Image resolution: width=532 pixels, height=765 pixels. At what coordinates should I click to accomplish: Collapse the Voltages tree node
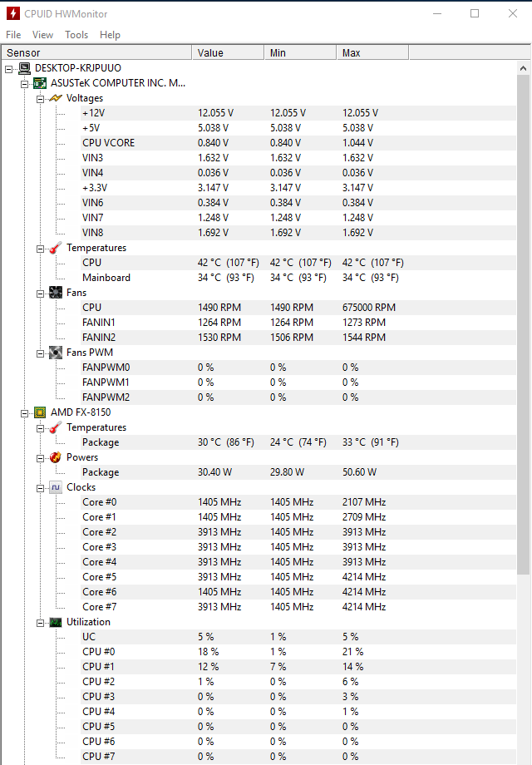pos(41,99)
